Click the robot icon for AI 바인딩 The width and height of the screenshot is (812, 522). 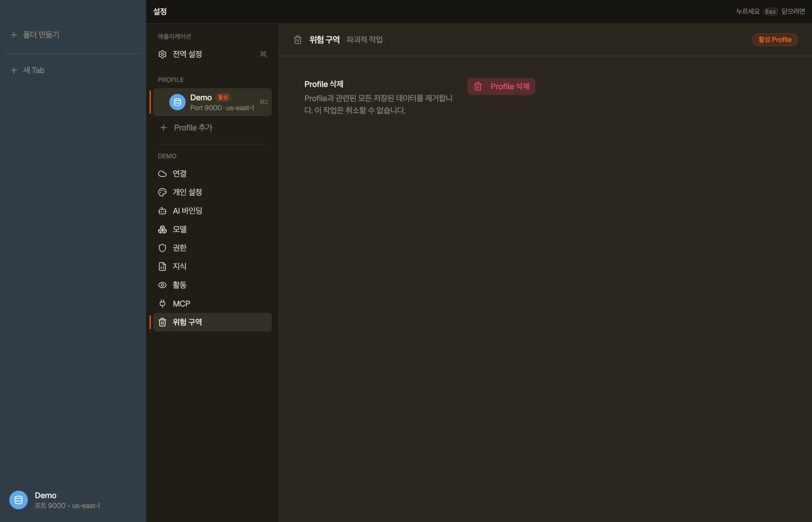(x=162, y=211)
